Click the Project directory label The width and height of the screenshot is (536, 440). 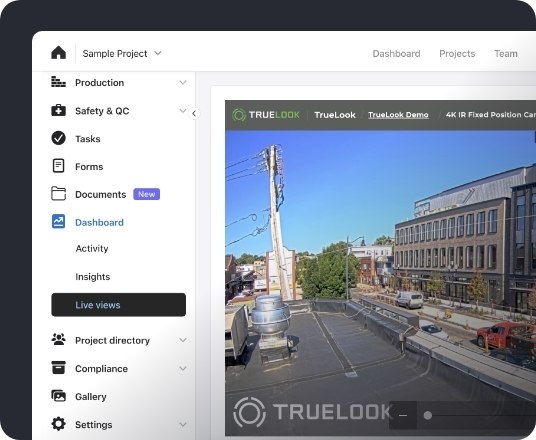112,341
